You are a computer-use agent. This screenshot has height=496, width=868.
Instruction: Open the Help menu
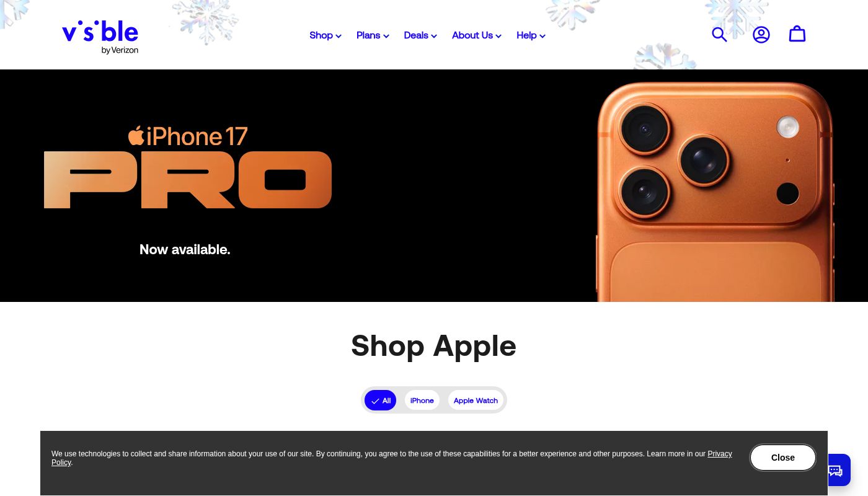click(531, 35)
